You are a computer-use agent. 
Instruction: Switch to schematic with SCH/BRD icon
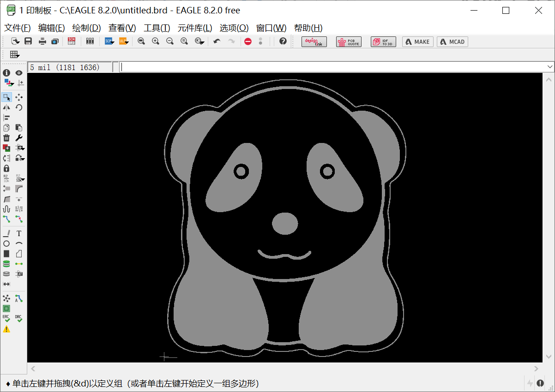[72, 41]
